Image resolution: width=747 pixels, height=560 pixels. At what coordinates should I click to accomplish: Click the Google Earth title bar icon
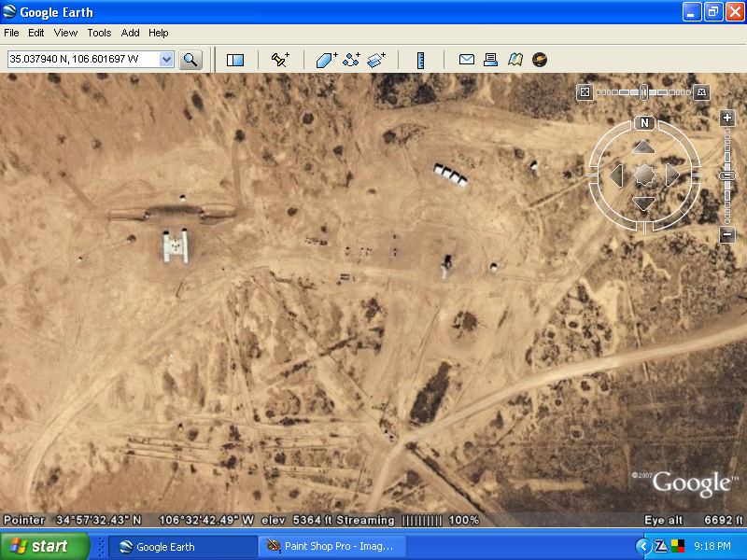pos(9,11)
